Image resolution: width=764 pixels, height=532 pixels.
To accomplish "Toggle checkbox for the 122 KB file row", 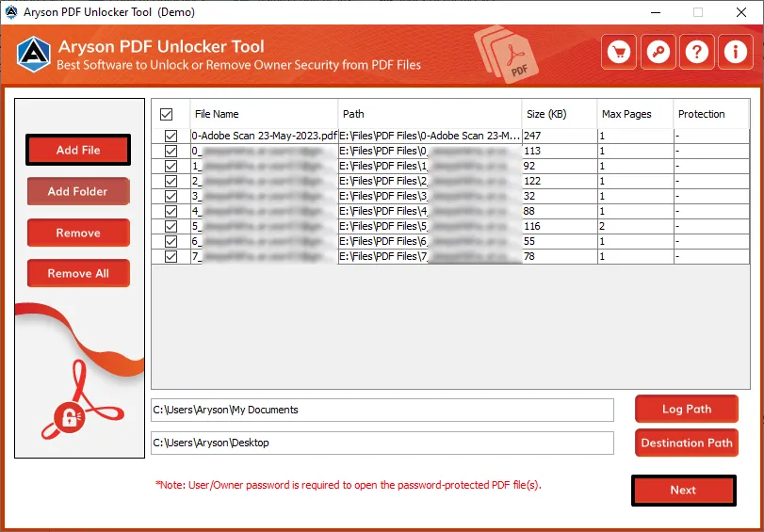I will tap(171, 181).
